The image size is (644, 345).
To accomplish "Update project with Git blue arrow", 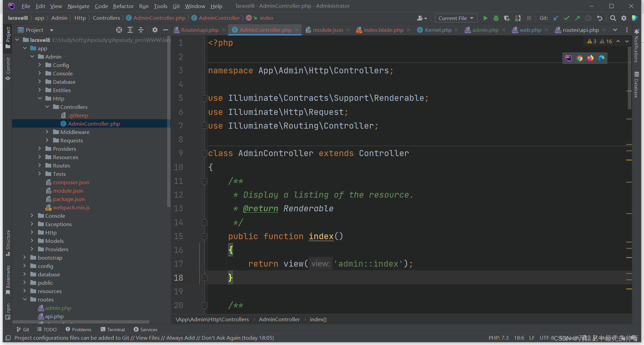I will (x=556, y=18).
